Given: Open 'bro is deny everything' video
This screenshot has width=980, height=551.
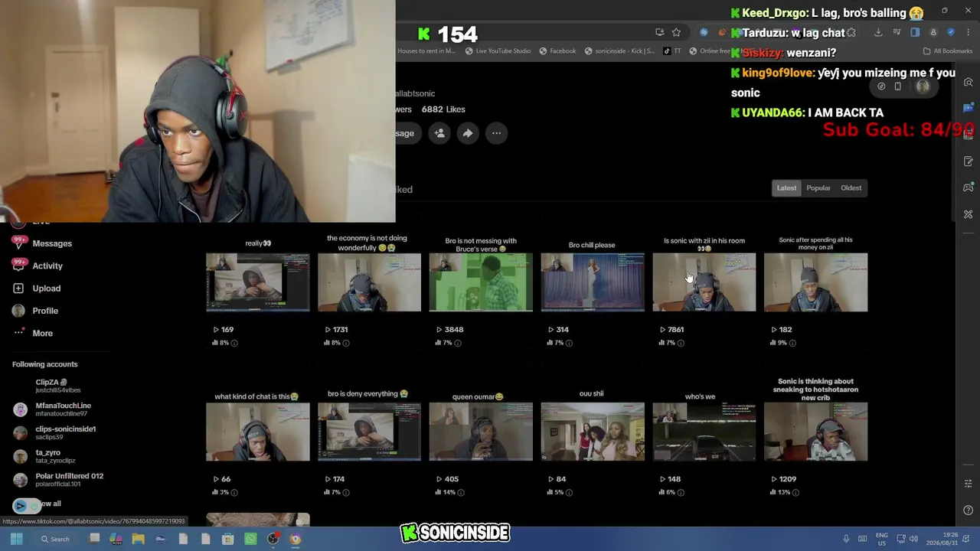Looking at the screenshot, I should coord(369,432).
